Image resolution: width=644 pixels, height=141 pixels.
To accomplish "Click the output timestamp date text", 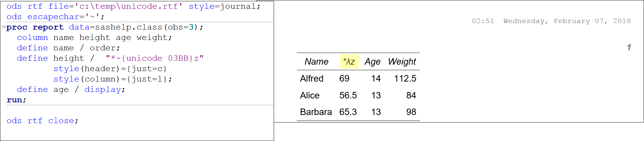I will coord(567,21).
